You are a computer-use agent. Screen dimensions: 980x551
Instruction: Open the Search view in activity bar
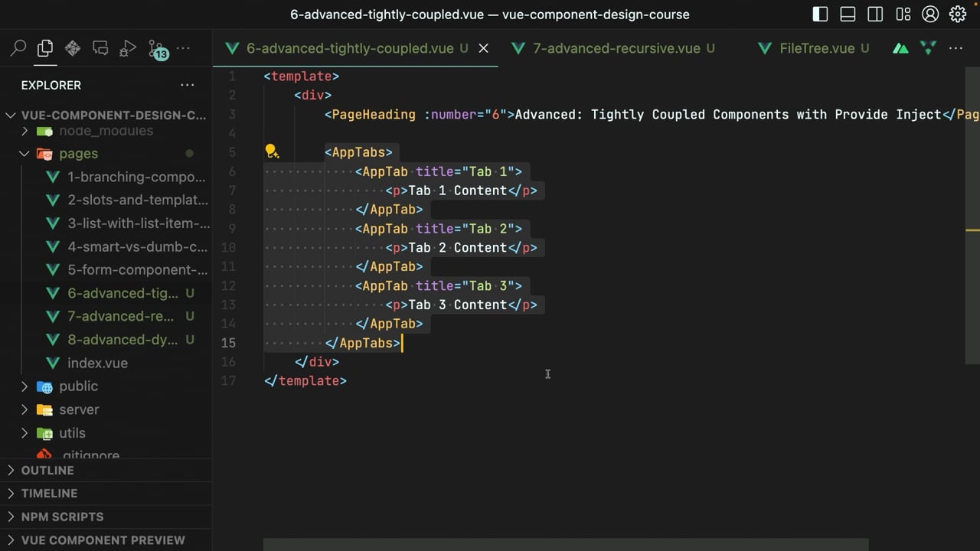pos(18,48)
